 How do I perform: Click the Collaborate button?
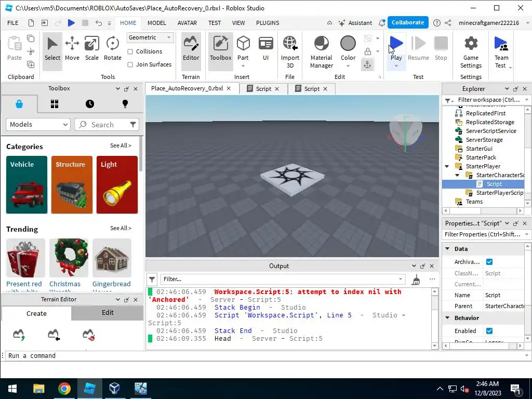click(x=408, y=22)
